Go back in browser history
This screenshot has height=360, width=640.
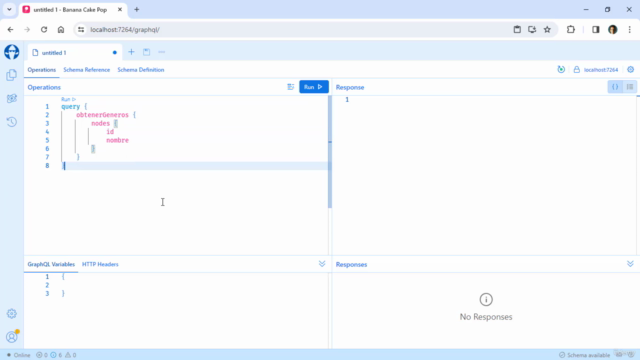click(10, 29)
